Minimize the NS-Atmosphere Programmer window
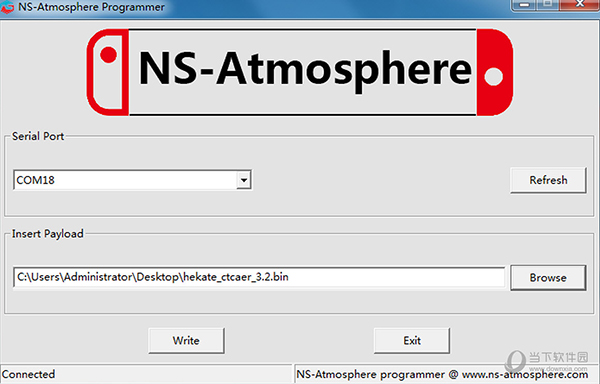Image resolution: width=600 pixels, height=384 pixels. tap(524, 5)
